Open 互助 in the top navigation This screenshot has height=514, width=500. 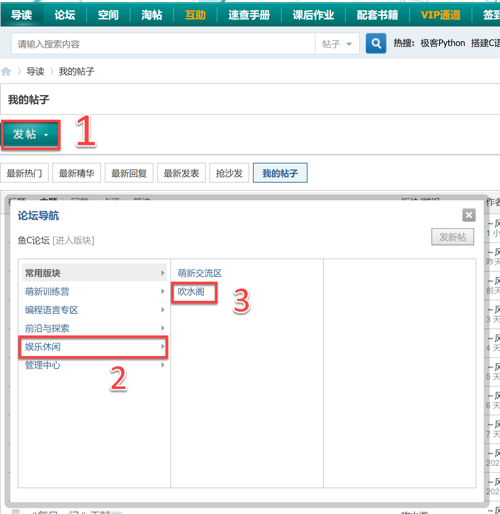[195, 15]
